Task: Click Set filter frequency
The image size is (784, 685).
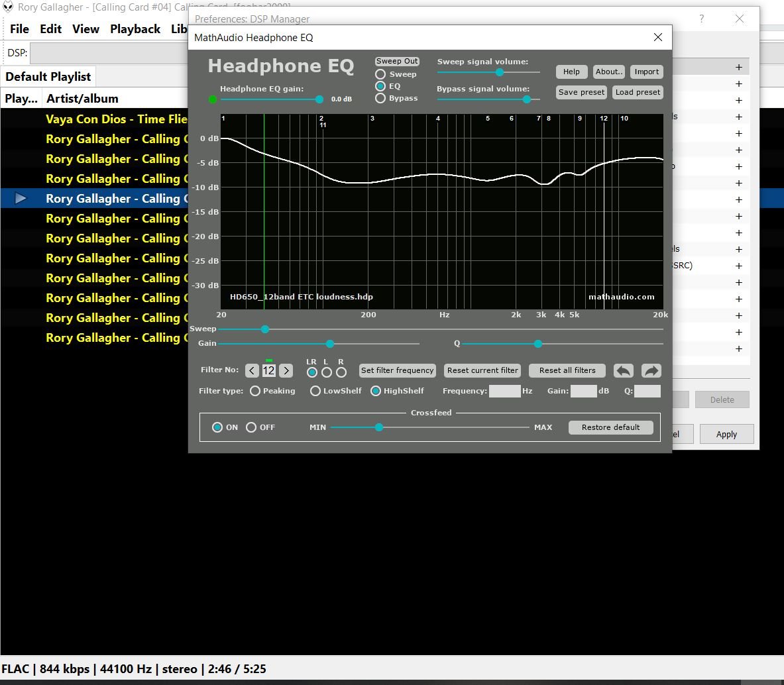Action: pyautogui.click(x=398, y=371)
